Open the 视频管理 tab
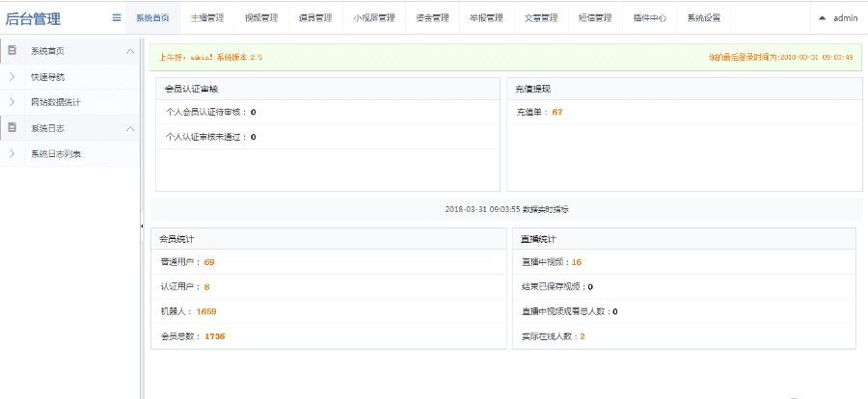Screen dimensions: 868x399 point(260,18)
